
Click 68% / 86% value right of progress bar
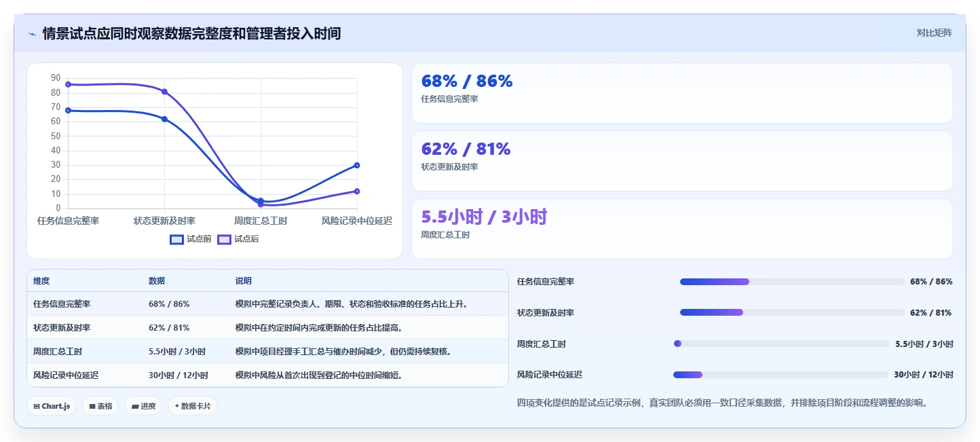point(931,282)
